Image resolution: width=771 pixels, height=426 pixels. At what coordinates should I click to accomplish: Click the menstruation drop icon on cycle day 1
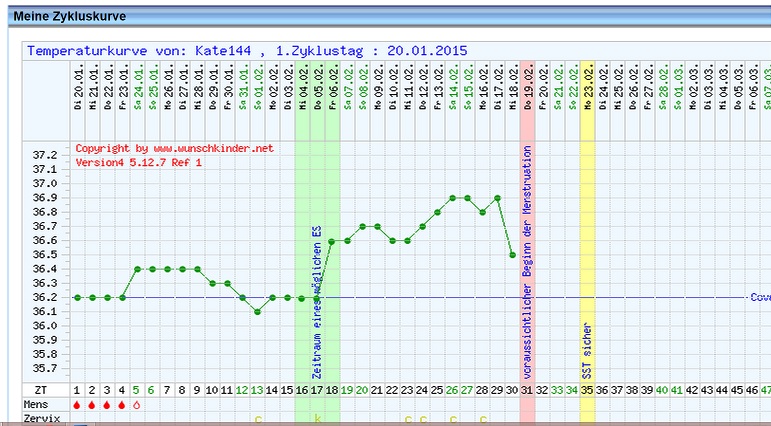77,405
